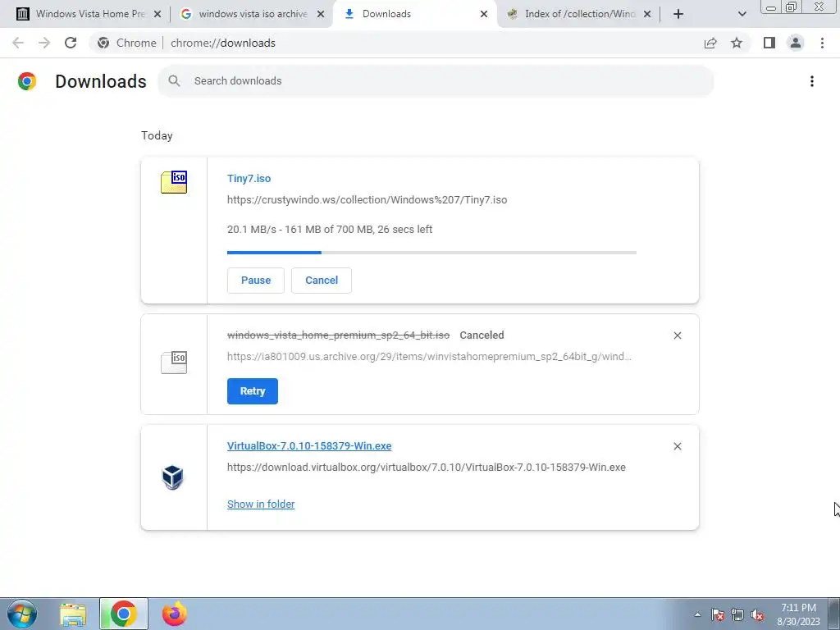Click the Canceled status label
The width and height of the screenshot is (840, 630).
(x=482, y=336)
